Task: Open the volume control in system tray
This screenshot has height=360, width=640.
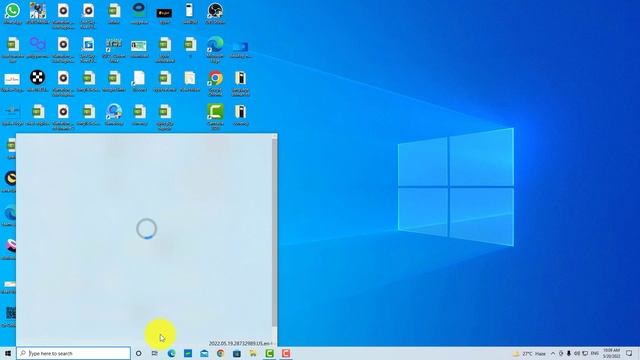Action: click(577, 353)
